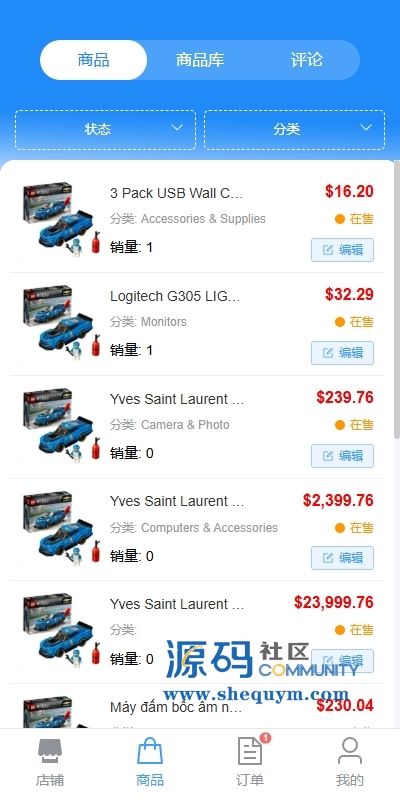Click 编辑 icon for the $2,399.76 product
Screen dimensions: 400x800
328,558
